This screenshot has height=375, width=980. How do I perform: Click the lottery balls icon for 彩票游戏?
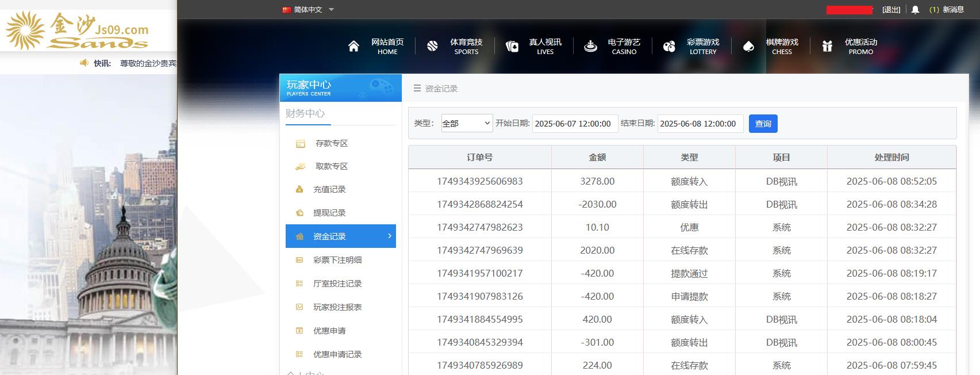tap(669, 47)
